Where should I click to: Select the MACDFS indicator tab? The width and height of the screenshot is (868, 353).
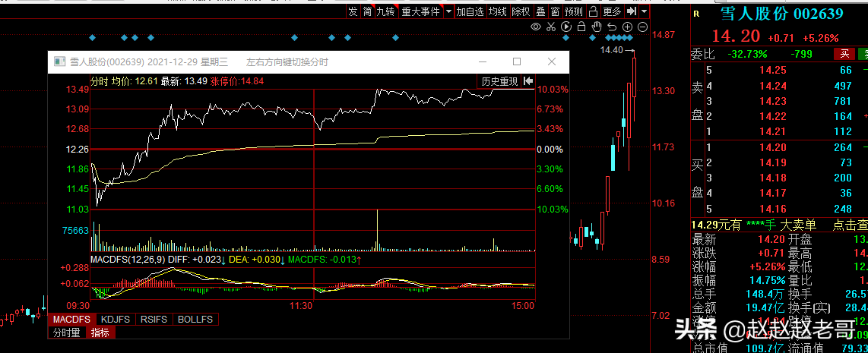click(71, 320)
